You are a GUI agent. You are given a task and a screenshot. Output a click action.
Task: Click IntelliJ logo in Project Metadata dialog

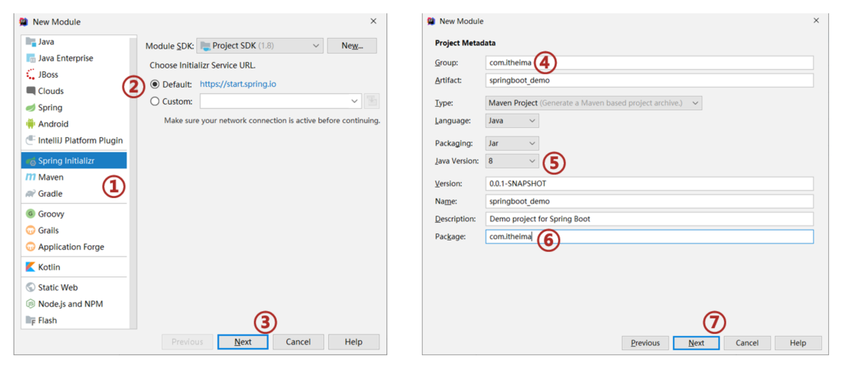[x=431, y=21]
